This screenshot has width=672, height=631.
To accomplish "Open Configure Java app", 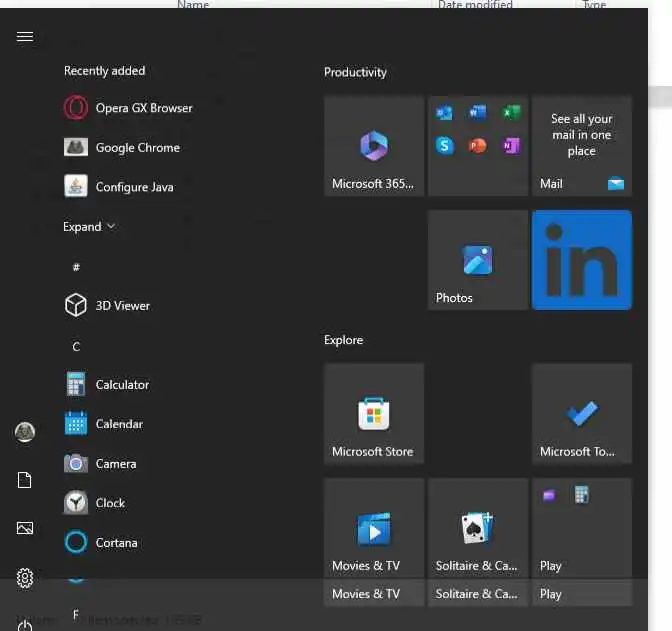I will click(x=119, y=187).
